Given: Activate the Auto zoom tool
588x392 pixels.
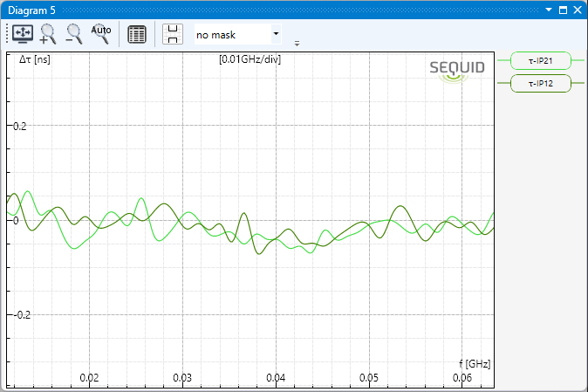Looking at the screenshot, I should click(x=101, y=33).
